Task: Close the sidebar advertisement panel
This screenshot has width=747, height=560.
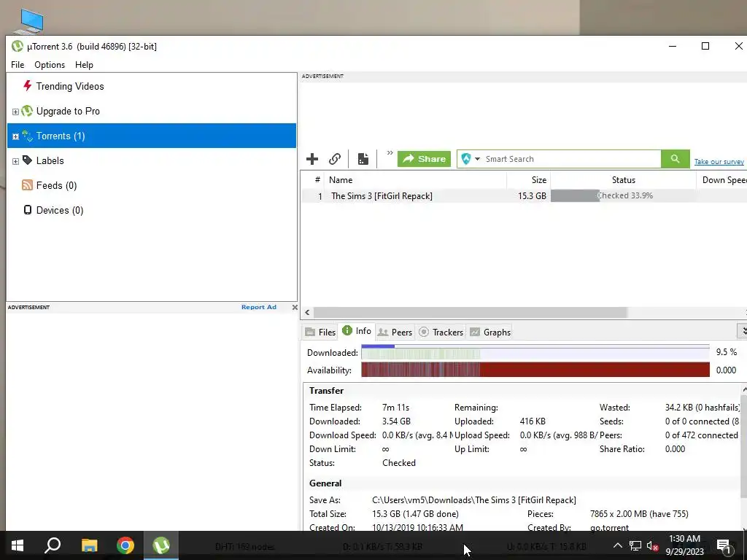Action: pos(295,307)
